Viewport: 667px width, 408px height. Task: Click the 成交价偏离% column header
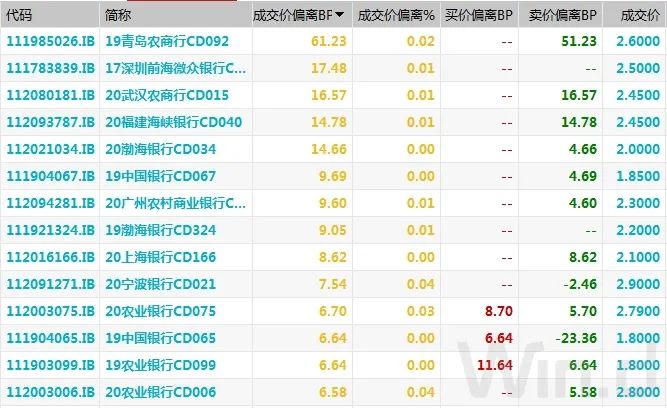pos(396,15)
